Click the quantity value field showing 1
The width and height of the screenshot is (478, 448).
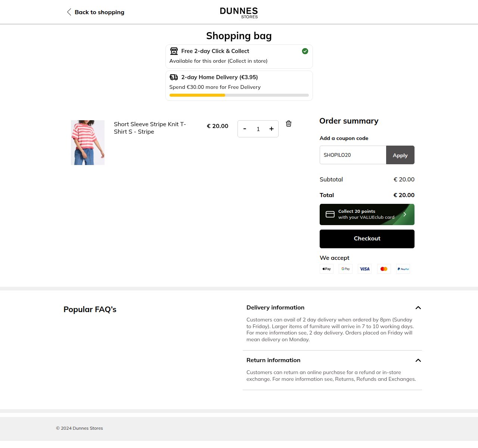(x=258, y=129)
